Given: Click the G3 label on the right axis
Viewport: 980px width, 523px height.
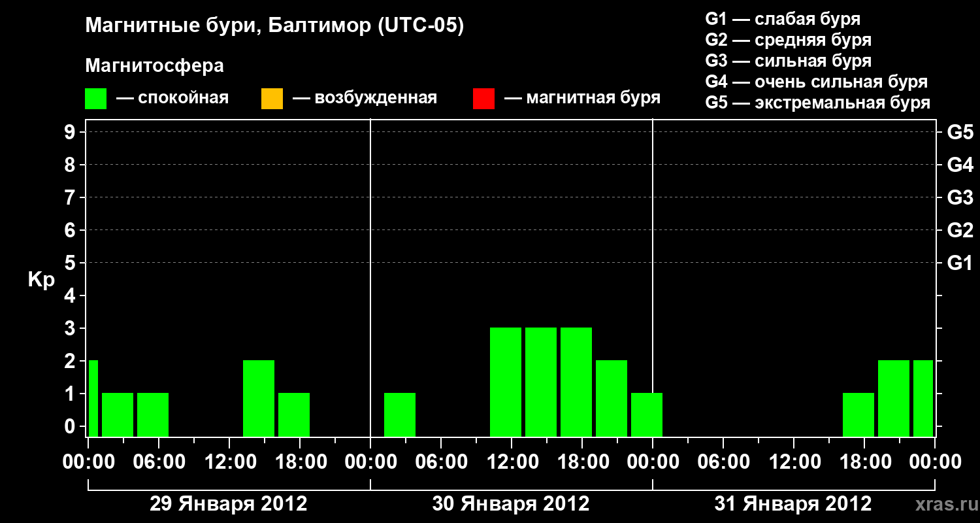Looking at the screenshot, I should tap(960, 197).
